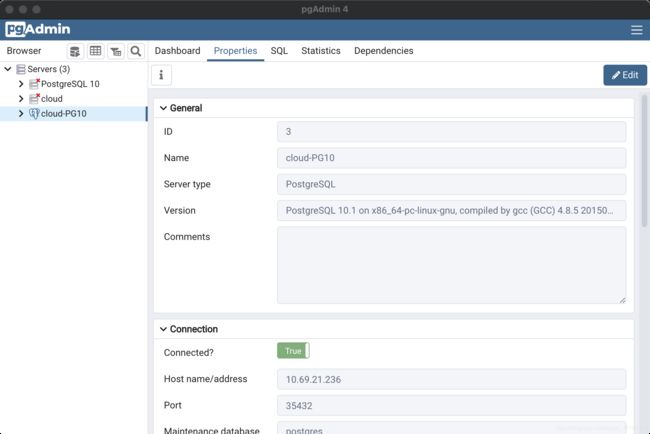This screenshot has height=434, width=650.
Task: Click the pgAdmin logo
Action: pos(38,29)
